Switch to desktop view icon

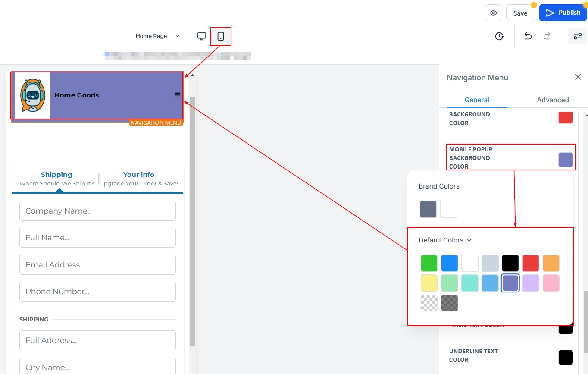(x=201, y=36)
